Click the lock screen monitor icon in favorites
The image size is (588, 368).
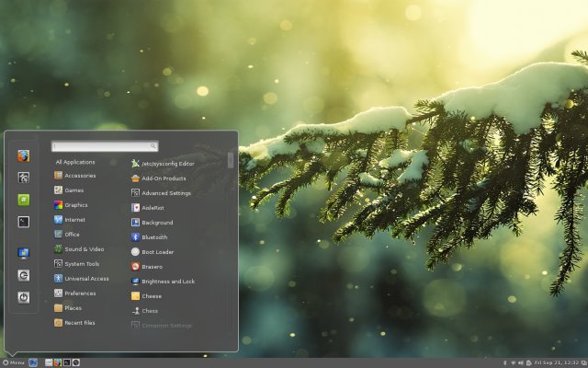24,254
